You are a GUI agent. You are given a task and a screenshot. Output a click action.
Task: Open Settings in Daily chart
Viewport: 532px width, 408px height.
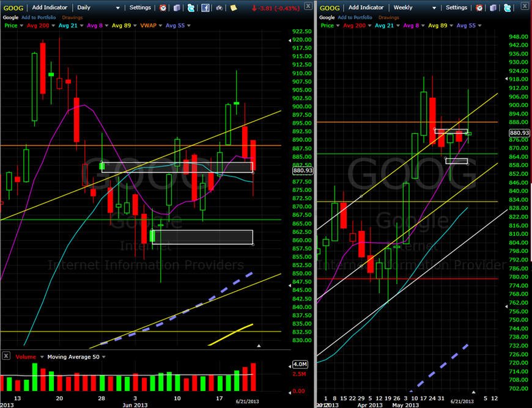coord(140,7)
